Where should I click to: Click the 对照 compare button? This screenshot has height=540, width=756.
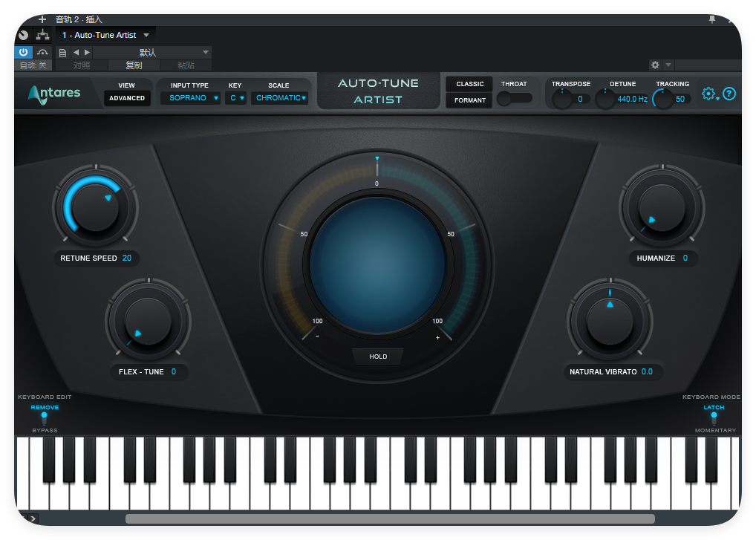pyautogui.click(x=82, y=65)
